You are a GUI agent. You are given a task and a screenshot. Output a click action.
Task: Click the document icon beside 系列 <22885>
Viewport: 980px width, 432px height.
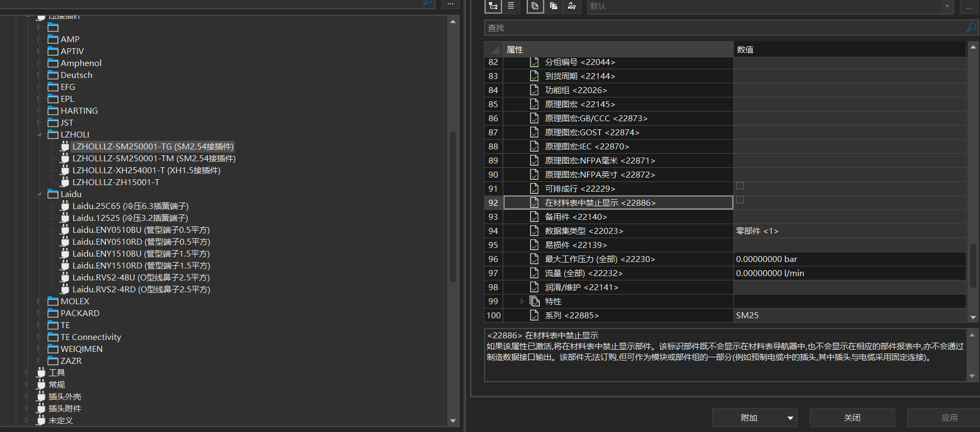[x=534, y=315]
